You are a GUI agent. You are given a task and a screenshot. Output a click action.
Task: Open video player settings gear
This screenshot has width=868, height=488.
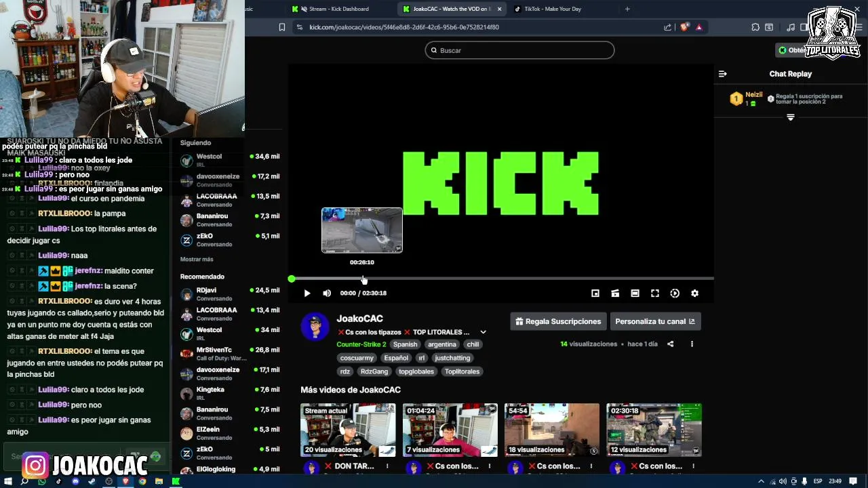[694, 293]
